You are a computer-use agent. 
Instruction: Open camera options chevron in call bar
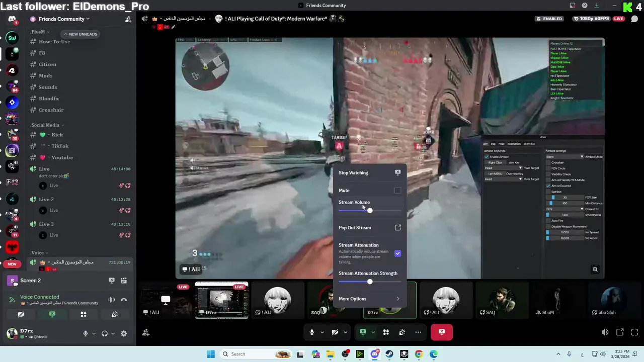pos(345,332)
